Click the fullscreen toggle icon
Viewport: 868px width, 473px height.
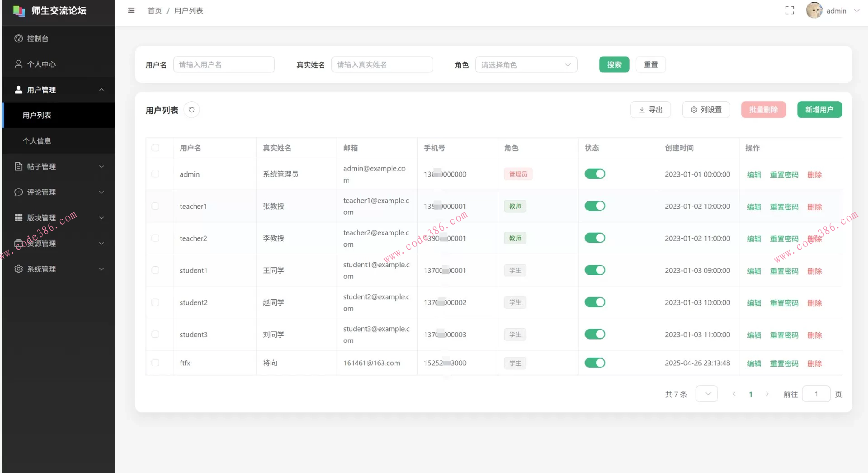[789, 10]
